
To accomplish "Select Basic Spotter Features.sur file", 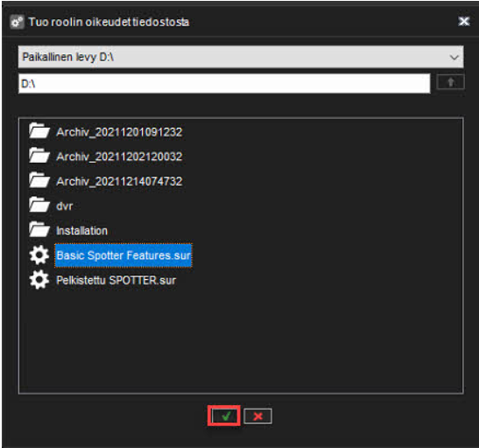I will click(x=123, y=255).
